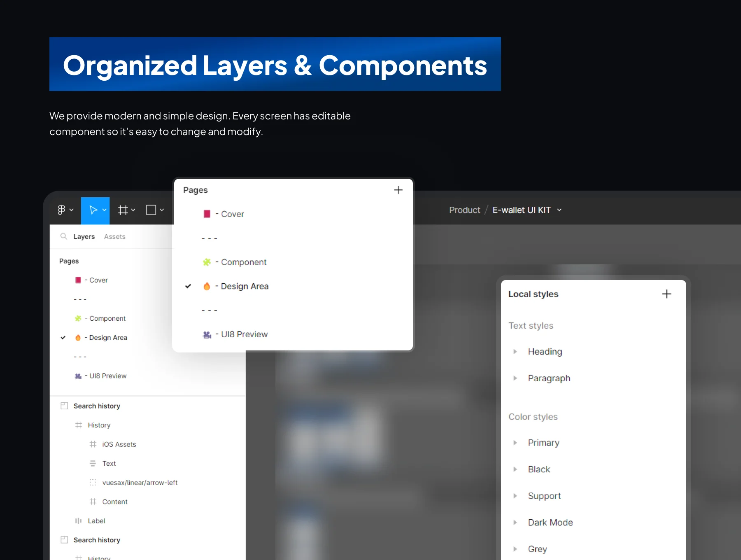Click Content frame hash icon
741x560 pixels.
93,502
